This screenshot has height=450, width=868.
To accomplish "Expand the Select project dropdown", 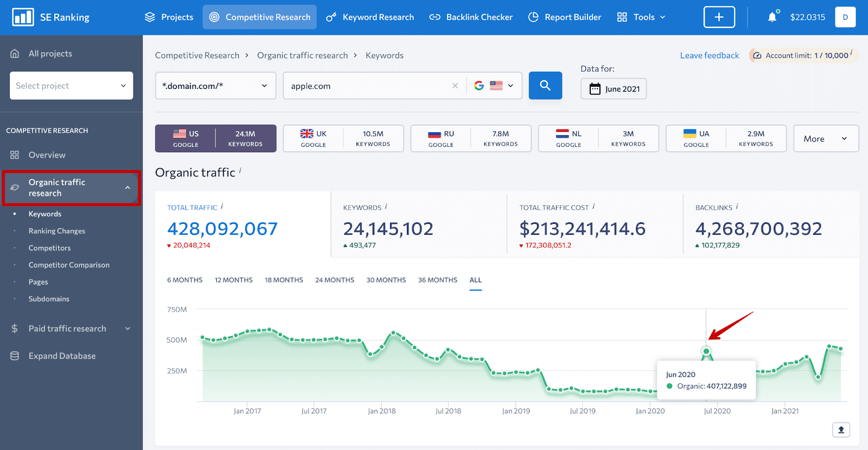I will tap(71, 86).
